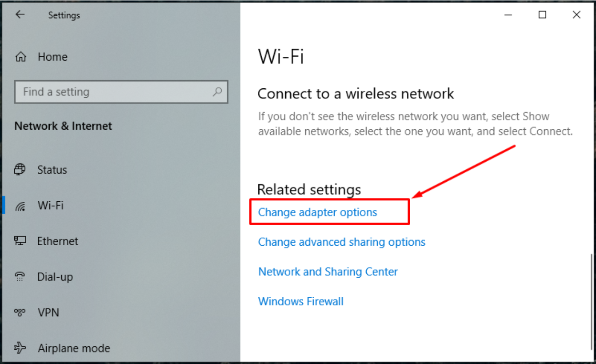Viewport: 596px width, 364px height.
Task: Click the Home house icon
Action: 21,57
